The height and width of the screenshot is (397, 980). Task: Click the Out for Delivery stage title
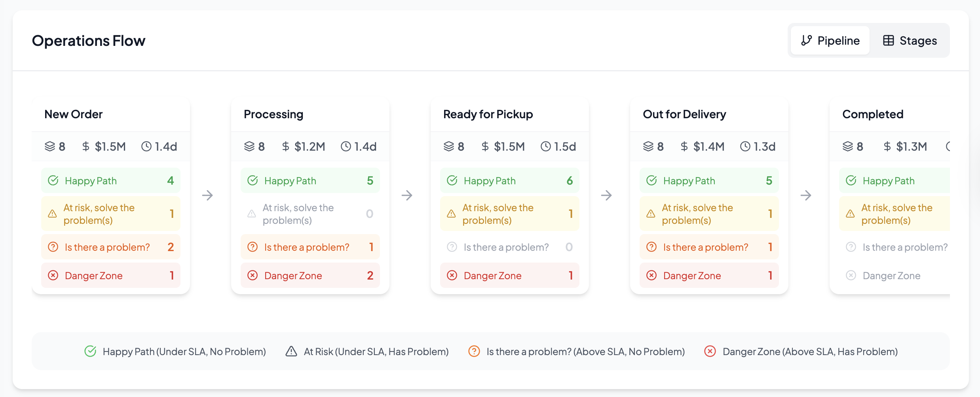(x=684, y=114)
